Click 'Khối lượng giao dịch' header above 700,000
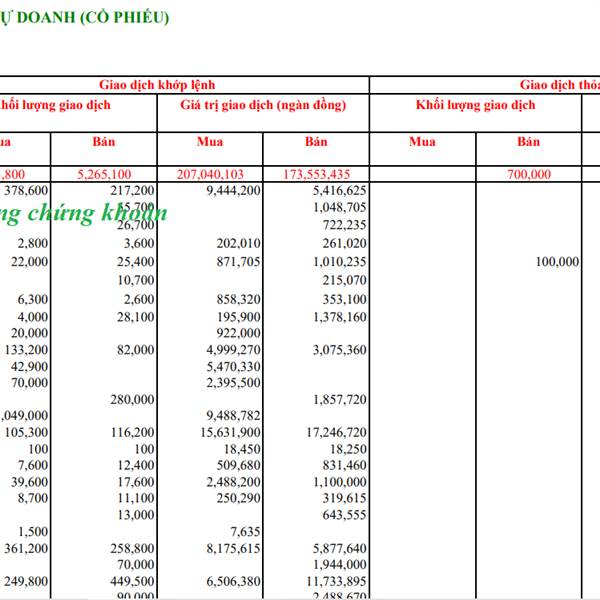Screen dimensions: 600x600 click(475, 105)
